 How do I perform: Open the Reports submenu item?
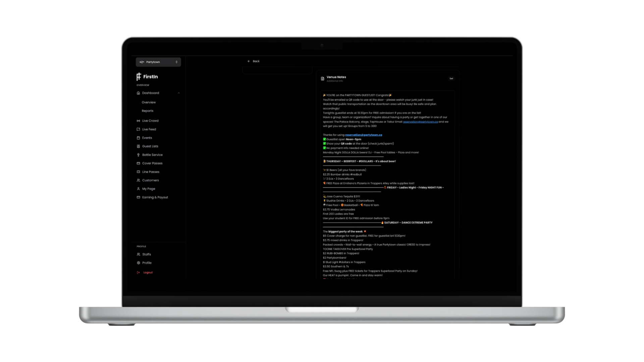pos(147,111)
